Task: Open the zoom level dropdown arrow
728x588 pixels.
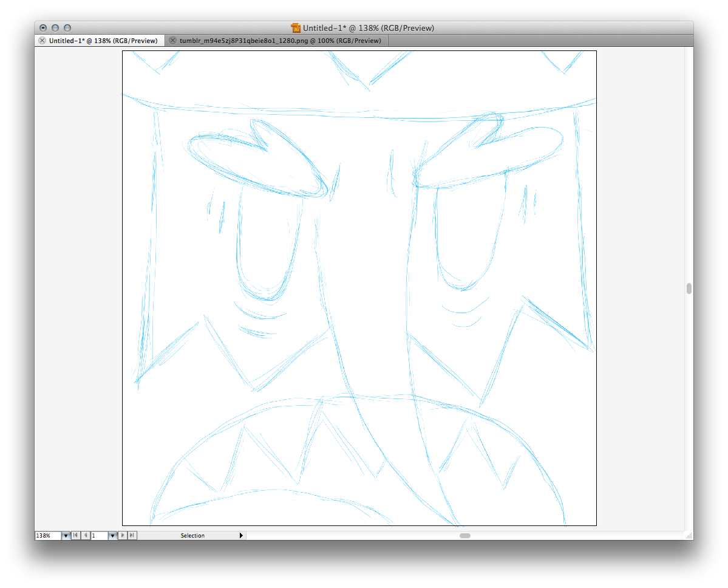Action: [x=66, y=536]
